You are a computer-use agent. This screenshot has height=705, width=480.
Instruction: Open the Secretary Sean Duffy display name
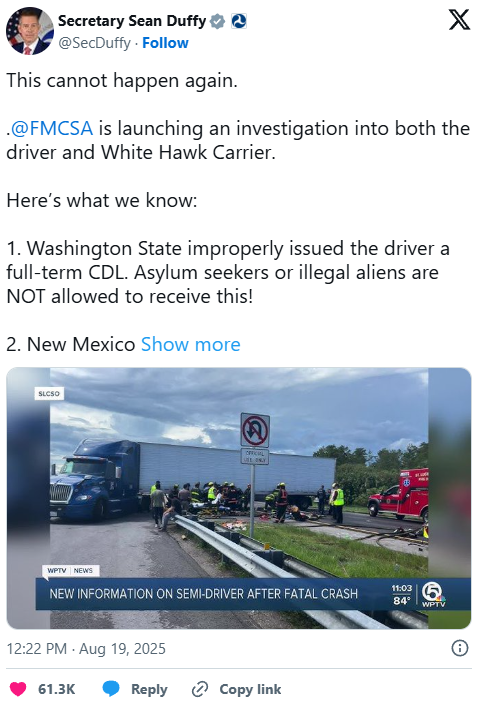click(132, 21)
